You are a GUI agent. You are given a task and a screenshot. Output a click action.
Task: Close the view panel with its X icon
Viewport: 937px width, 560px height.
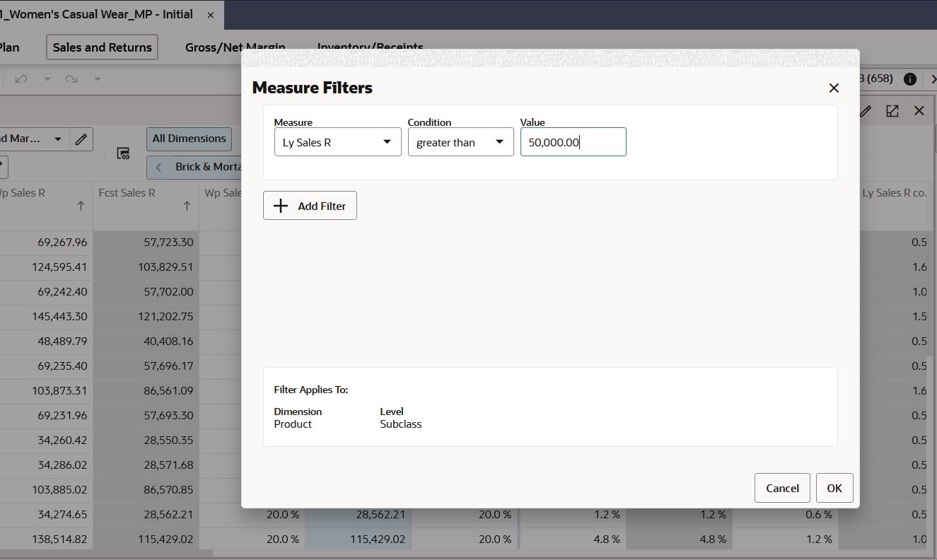tap(919, 111)
